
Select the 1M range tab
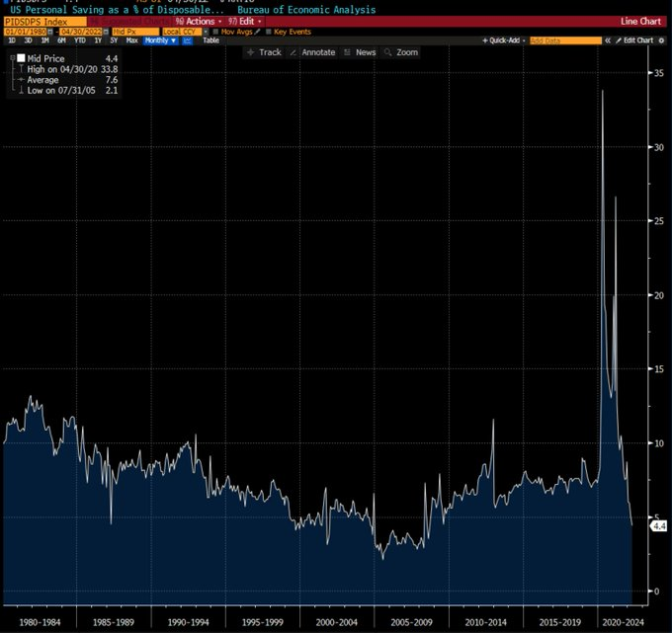coord(45,40)
